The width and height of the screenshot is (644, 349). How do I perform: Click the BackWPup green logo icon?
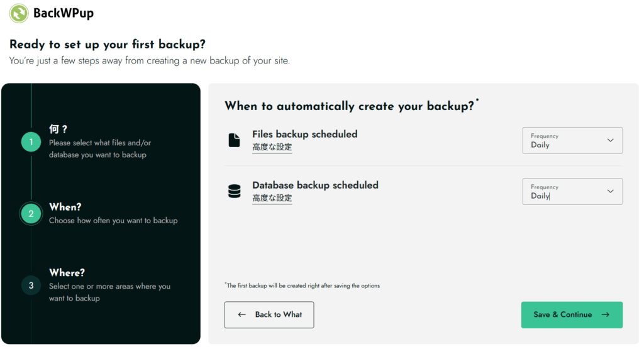coord(19,13)
